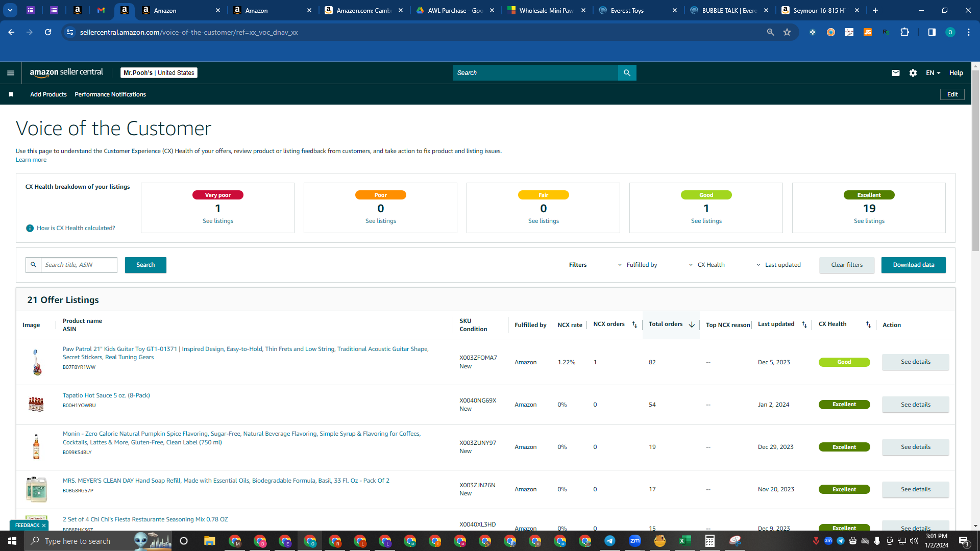Open the Tapatio Hot Sauce product link
The height and width of the screenshot is (551, 980).
[106, 395]
